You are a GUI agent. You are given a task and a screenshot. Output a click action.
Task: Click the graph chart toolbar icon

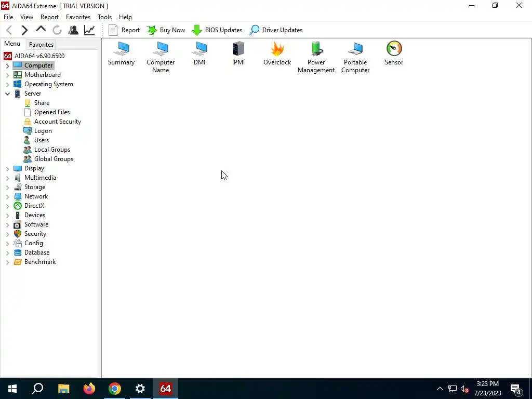pyautogui.click(x=89, y=30)
